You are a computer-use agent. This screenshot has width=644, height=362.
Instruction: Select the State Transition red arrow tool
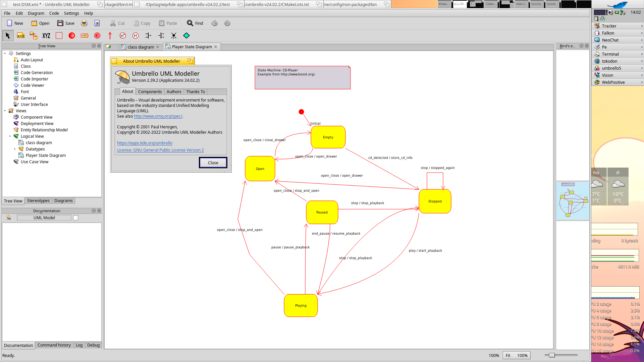[110, 36]
